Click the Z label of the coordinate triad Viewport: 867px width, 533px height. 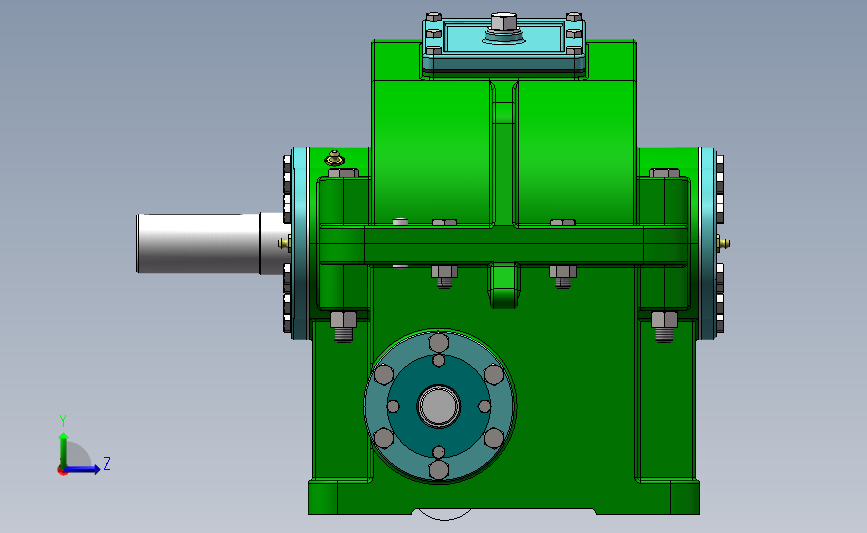(x=107, y=463)
